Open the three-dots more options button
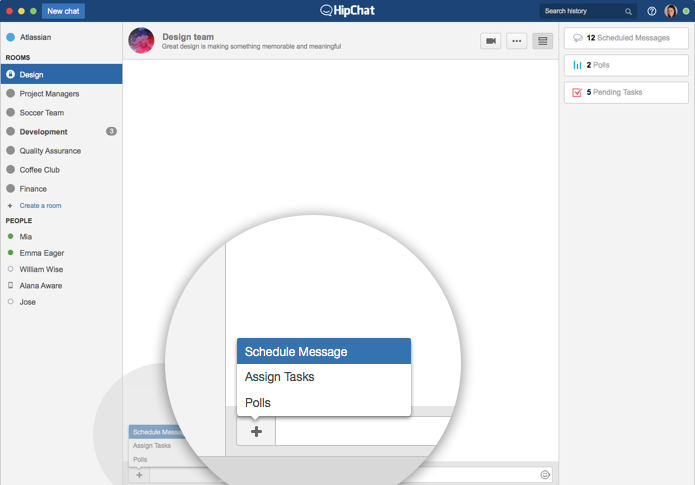Screen dimensions: 695x485 click(x=516, y=41)
